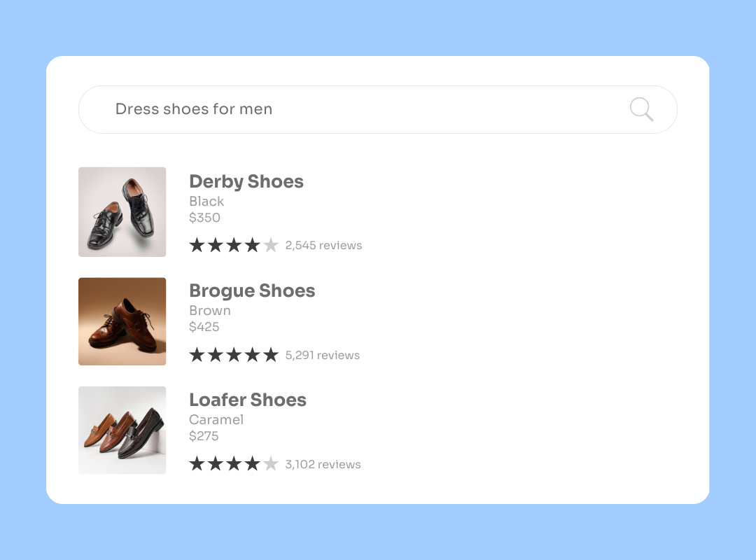Click the star rating of Brogue Shoes
The height and width of the screenshot is (560, 756).
[234, 355]
